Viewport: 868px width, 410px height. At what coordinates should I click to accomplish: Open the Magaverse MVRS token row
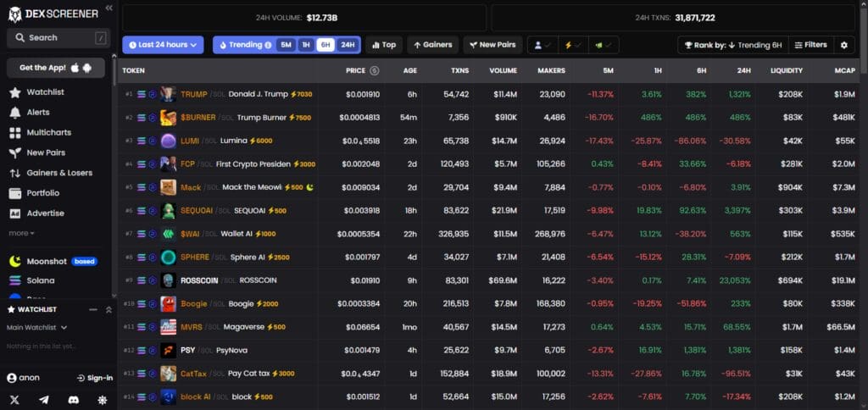[x=488, y=327]
